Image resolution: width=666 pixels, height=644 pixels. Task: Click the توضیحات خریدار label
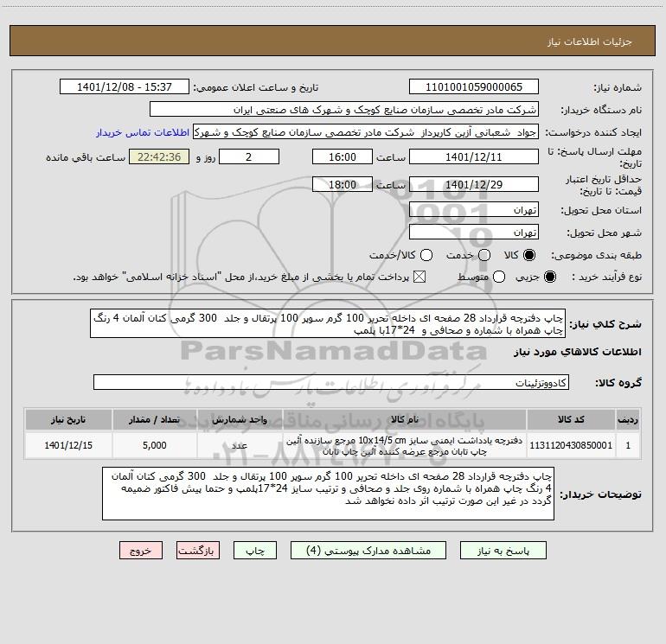[x=600, y=494]
